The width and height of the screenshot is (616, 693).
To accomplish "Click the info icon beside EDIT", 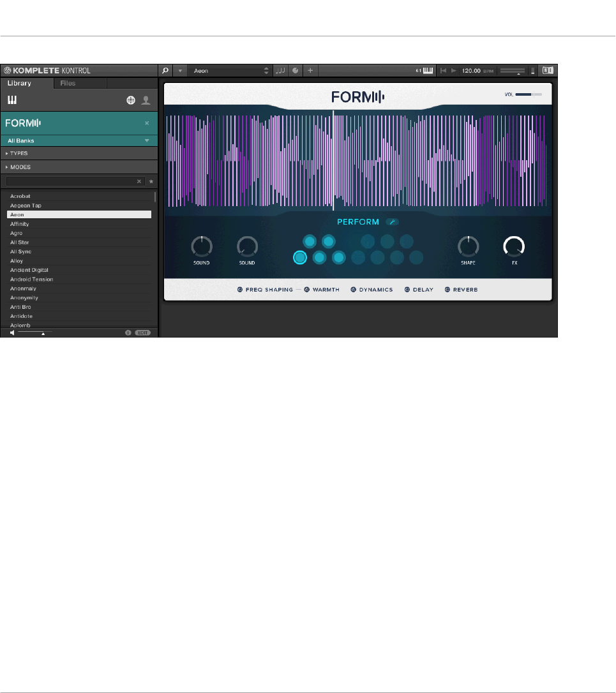I will [x=128, y=333].
